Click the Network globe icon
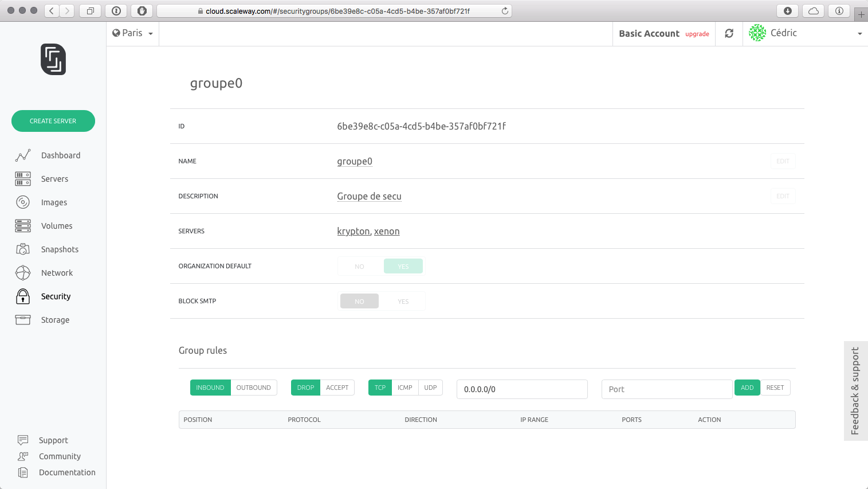This screenshot has width=868, height=489. (x=23, y=273)
